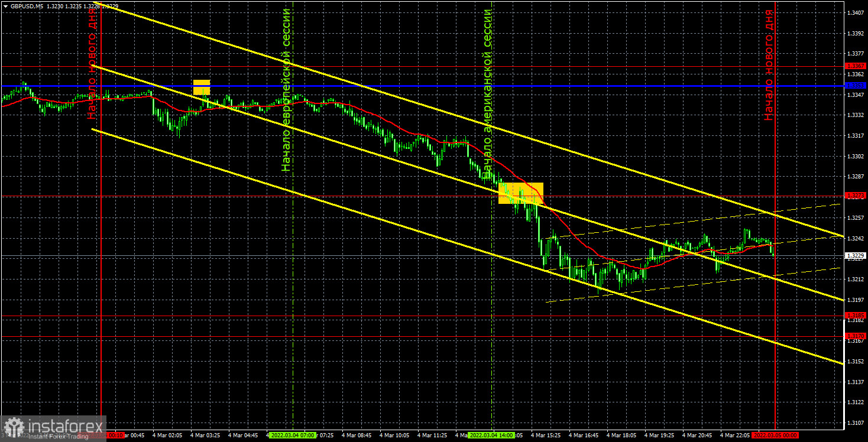Click the 4 Mar 18:05 time label

click(621, 435)
